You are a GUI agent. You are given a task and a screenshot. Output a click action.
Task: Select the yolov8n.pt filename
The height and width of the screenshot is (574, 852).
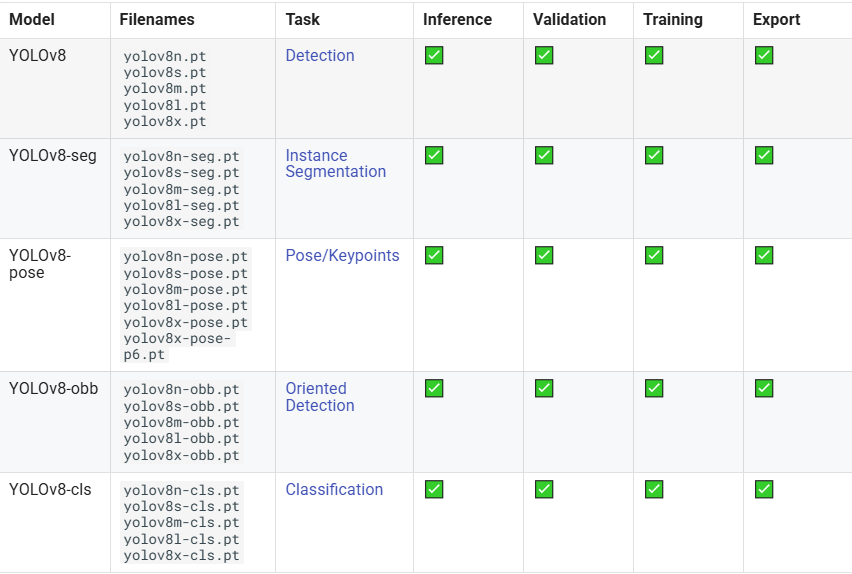pyautogui.click(x=165, y=57)
